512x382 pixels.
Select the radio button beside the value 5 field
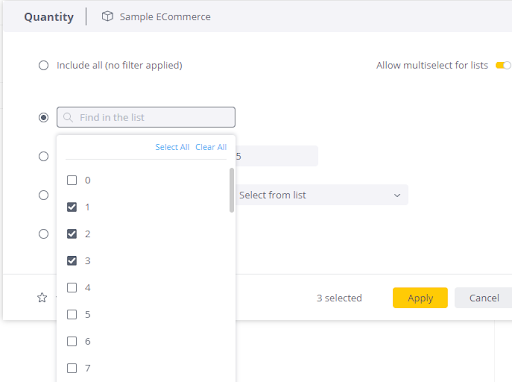(x=43, y=156)
